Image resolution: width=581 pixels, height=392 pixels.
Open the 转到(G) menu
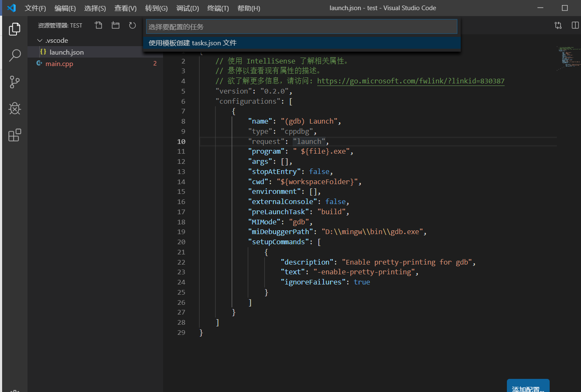(x=156, y=8)
